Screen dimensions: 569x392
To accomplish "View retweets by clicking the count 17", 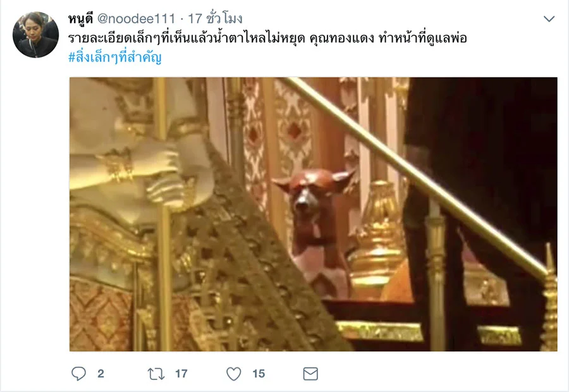I will pos(181,374).
